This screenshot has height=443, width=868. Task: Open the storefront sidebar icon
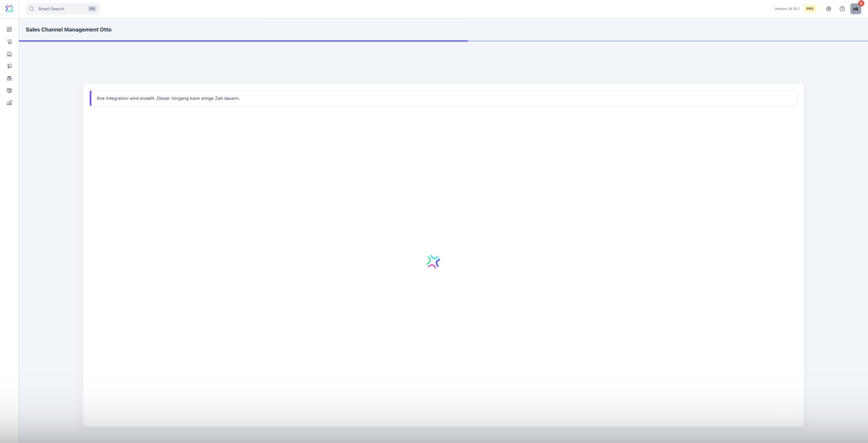[x=9, y=78]
